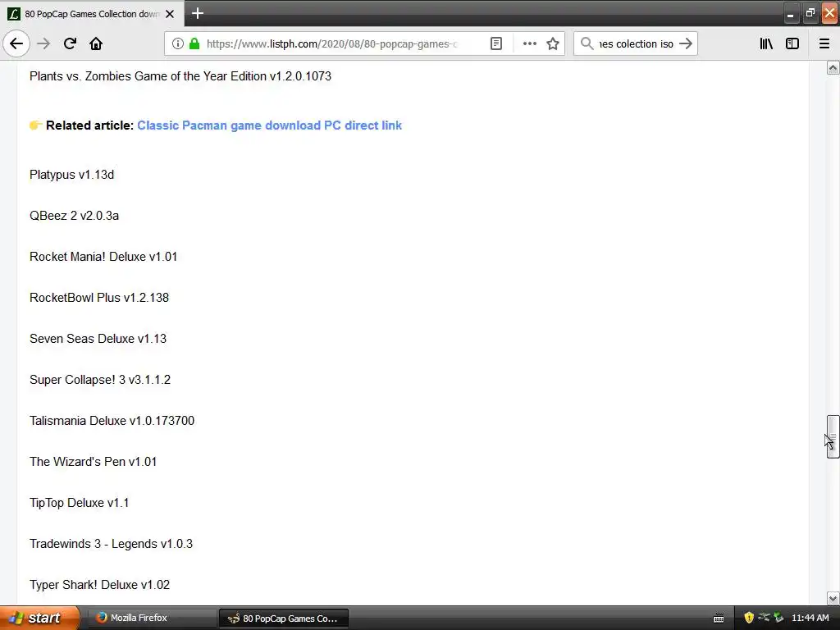Click the on-screen keyboard tray icon
This screenshot has height=630, width=840.
click(x=719, y=619)
